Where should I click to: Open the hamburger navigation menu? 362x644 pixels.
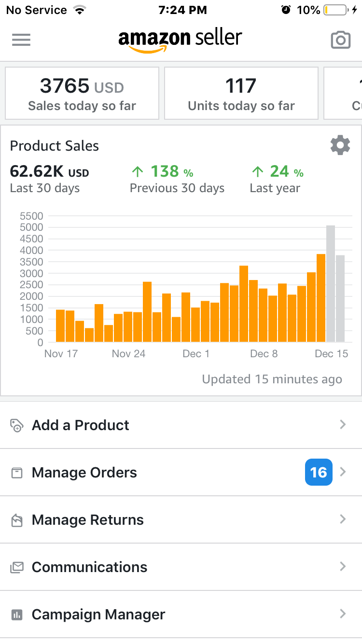[x=21, y=40]
